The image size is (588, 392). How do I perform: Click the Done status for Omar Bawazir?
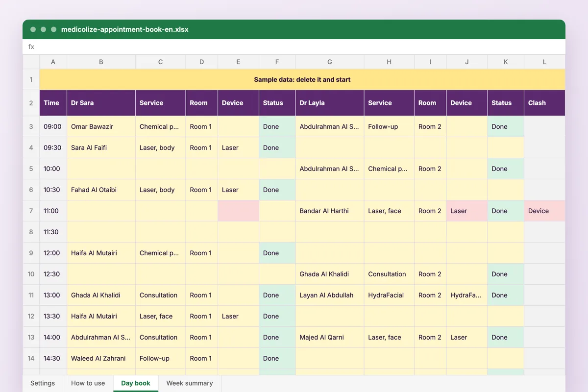click(x=277, y=126)
